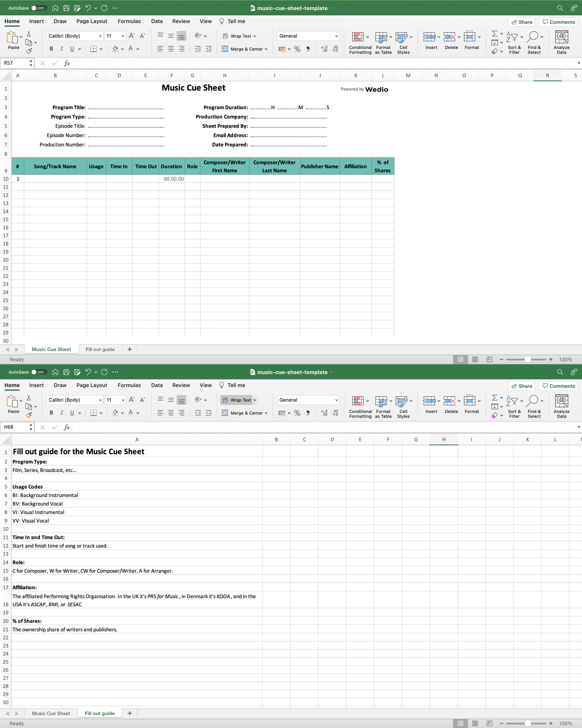Click Save icon in top window title bar
Image resolution: width=582 pixels, height=728 pixels.
66,8
